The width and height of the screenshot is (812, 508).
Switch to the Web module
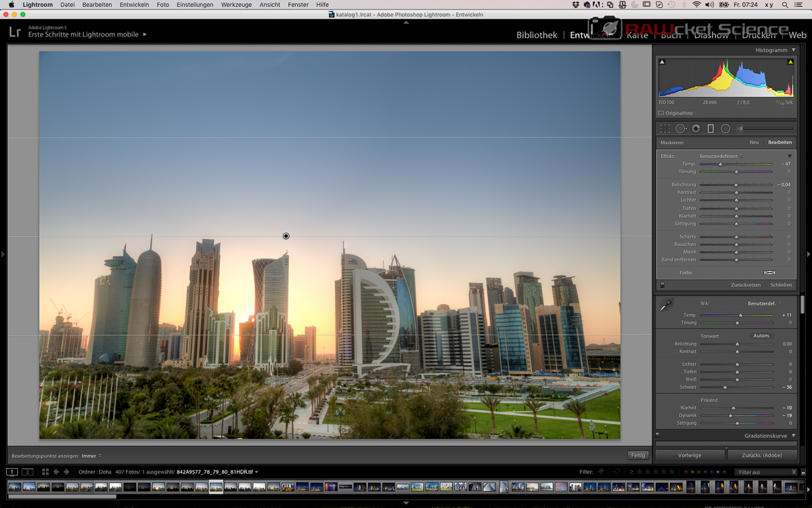[797, 35]
